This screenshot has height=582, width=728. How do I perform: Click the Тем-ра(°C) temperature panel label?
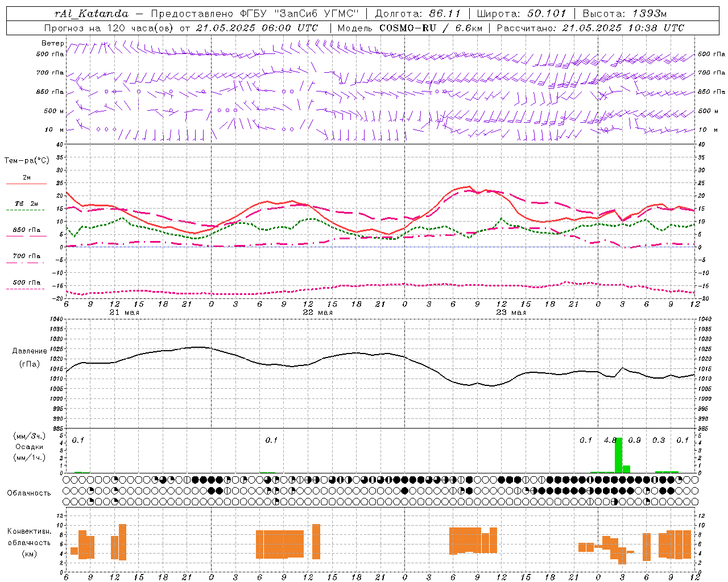click(27, 161)
